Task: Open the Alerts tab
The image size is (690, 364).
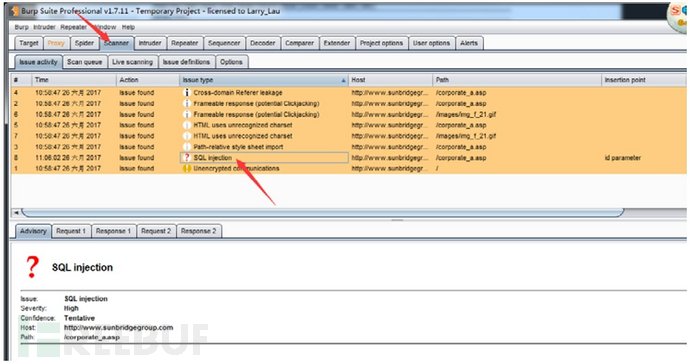Action: [x=469, y=43]
